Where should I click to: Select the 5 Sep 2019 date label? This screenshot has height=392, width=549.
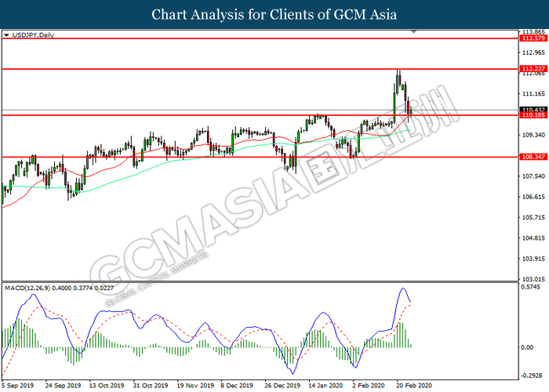(x=17, y=386)
